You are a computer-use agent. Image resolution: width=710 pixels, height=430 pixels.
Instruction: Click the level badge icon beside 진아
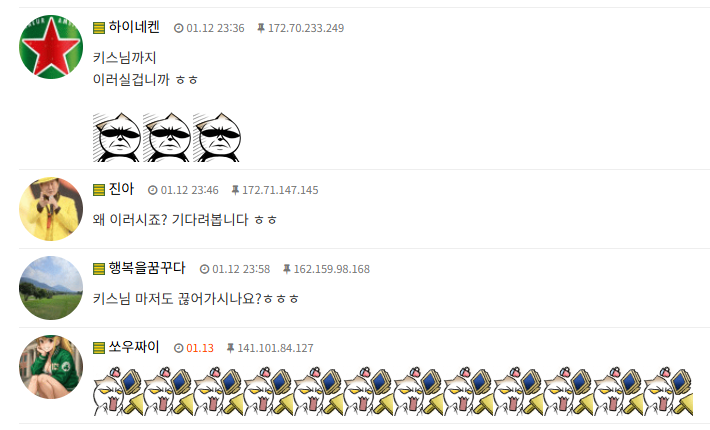pyautogui.click(x=99, y=190)
